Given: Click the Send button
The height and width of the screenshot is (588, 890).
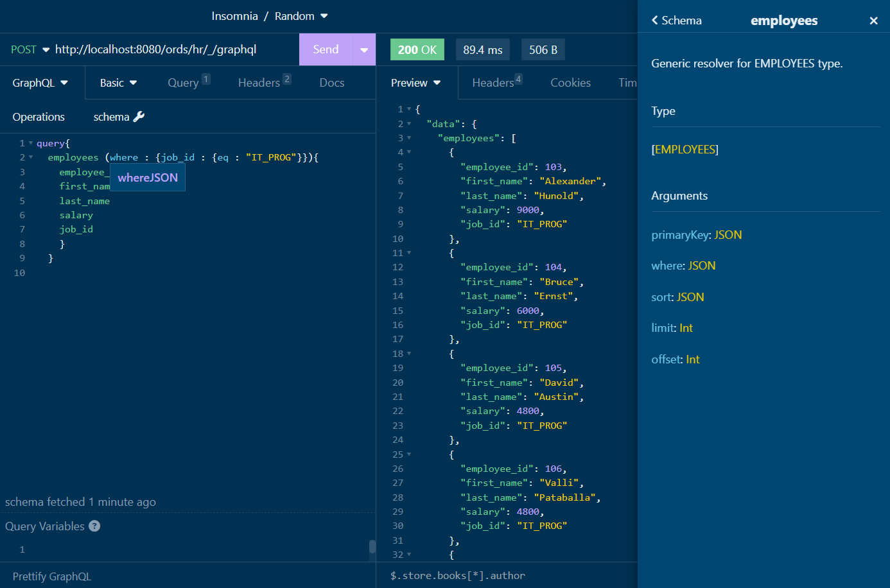Looking at the screenshot, I should [326, 49].
